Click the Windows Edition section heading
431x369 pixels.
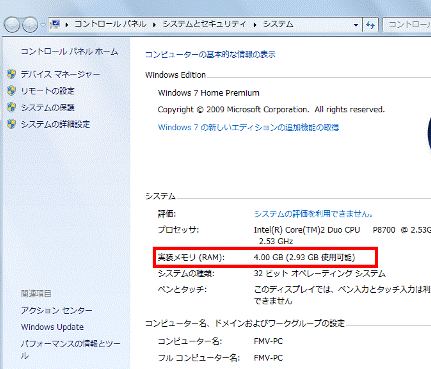pyautogui.click(x=175, y=75)
